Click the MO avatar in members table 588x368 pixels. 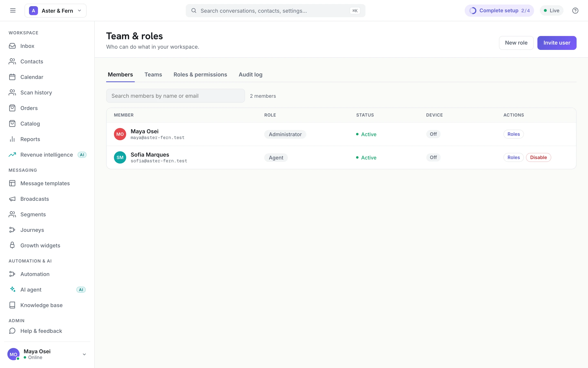click(x=120, y=134)
